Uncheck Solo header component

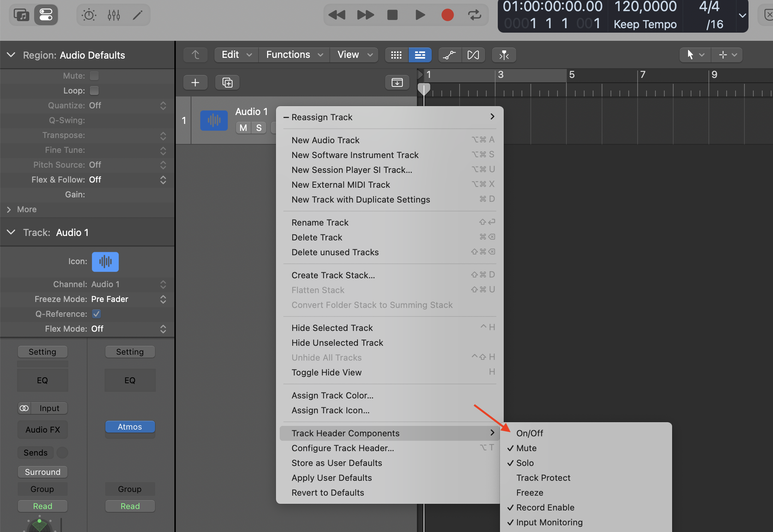coord(586,463)
